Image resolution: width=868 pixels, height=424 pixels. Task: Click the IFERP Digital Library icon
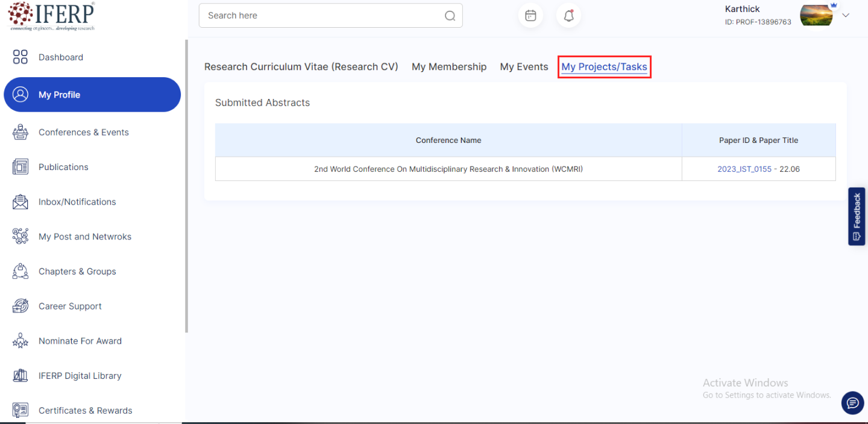point(20,376)
